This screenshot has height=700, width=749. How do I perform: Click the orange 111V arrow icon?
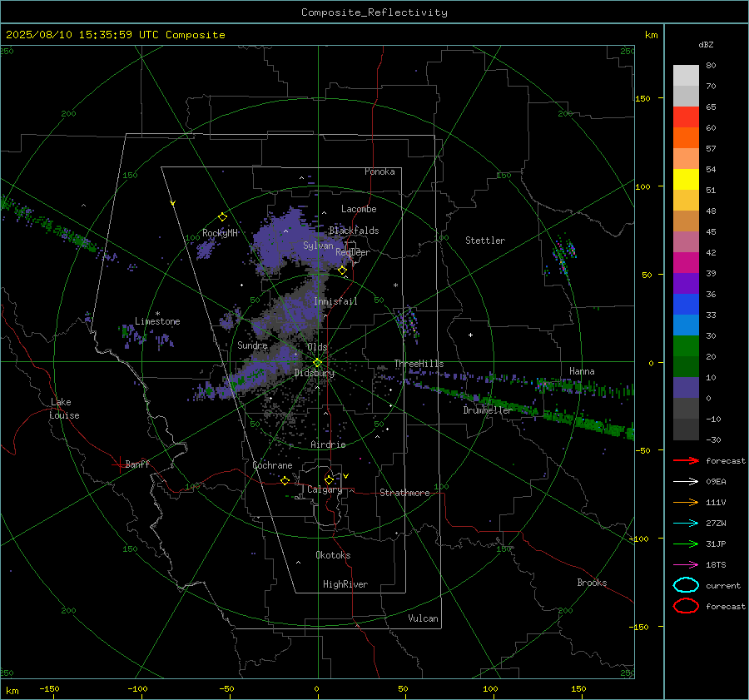tap(686, 502)
